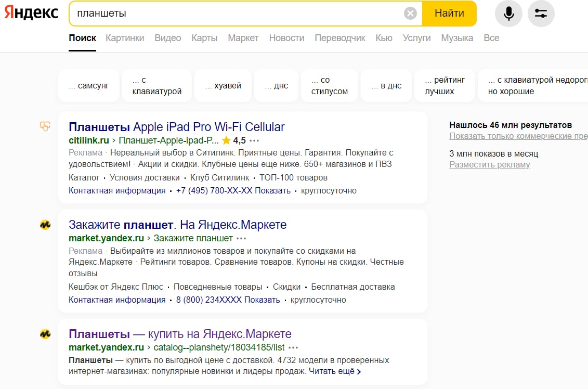Open the Кью tab
The image size is (588, 389).
(384, 38)
